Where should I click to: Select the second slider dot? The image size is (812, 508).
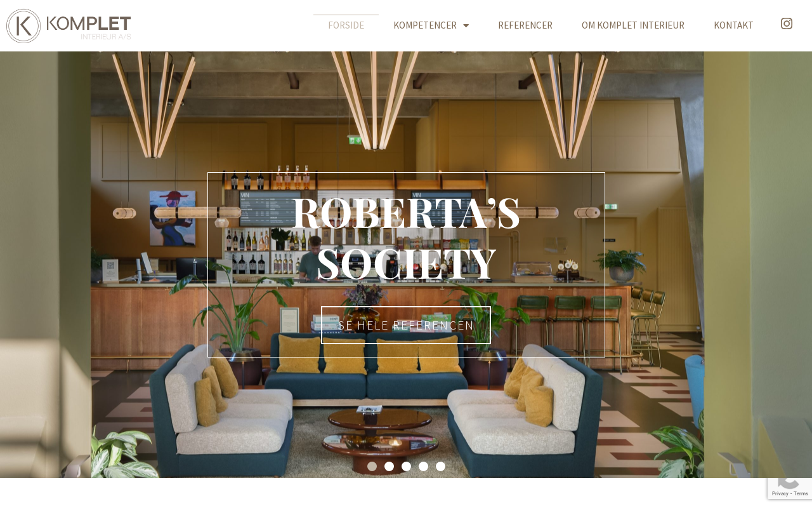[x=389, y=466]
